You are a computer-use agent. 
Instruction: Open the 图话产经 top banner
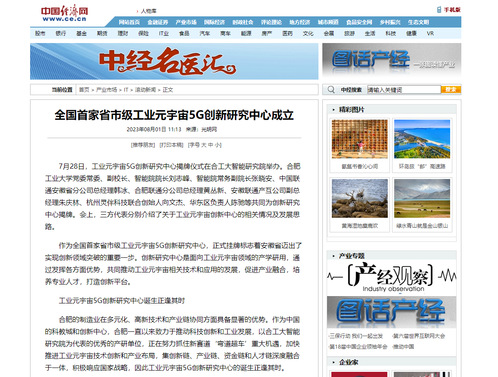[x=392, y=61]
